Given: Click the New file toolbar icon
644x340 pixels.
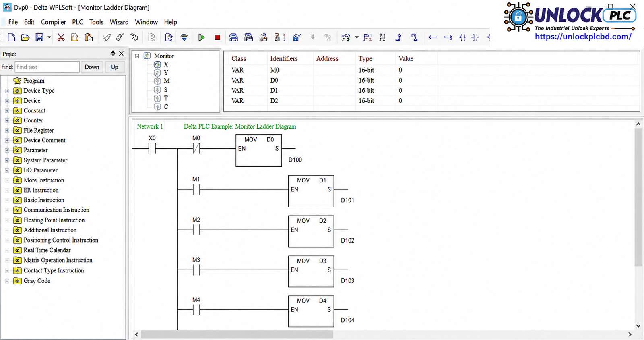Looking at the screenshot, I should click(12, 37).
